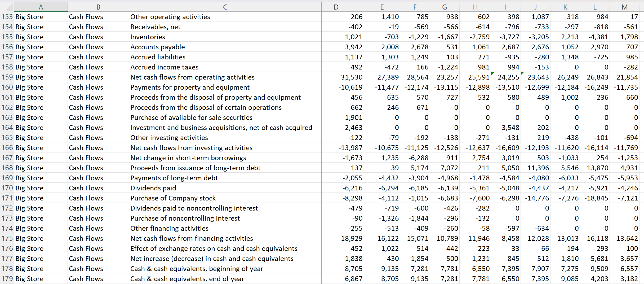Select Effect of exchange rates description cell
Image resolution: width=644 pixels, height=284 pixels.
(x=214, y=248)
